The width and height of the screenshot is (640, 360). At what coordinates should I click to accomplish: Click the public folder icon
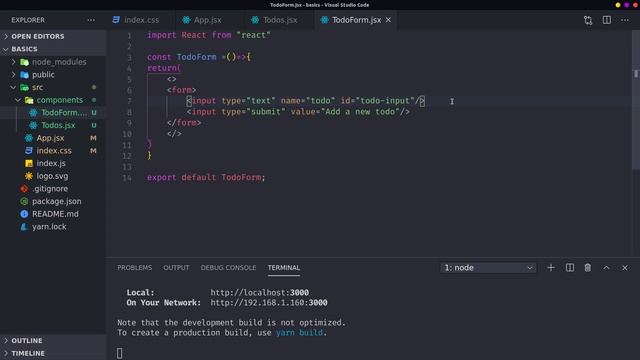pos(24,75)
